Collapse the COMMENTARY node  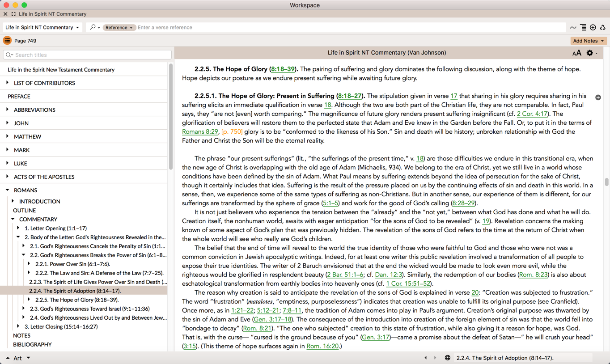pos(13,219)
